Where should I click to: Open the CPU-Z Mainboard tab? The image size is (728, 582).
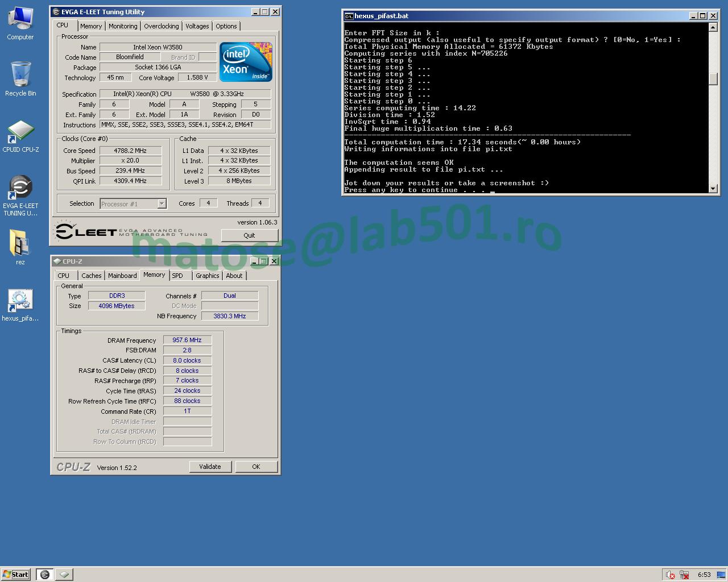122,276
